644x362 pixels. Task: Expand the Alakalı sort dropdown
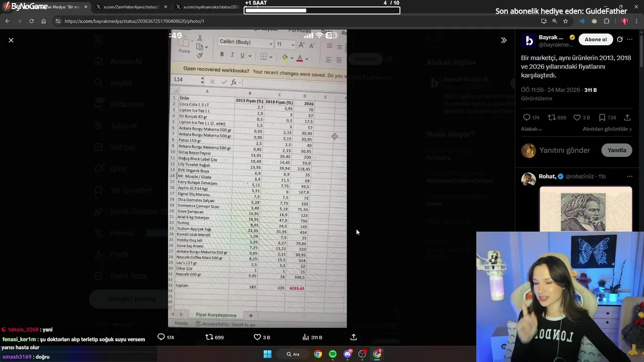(531, 129)
